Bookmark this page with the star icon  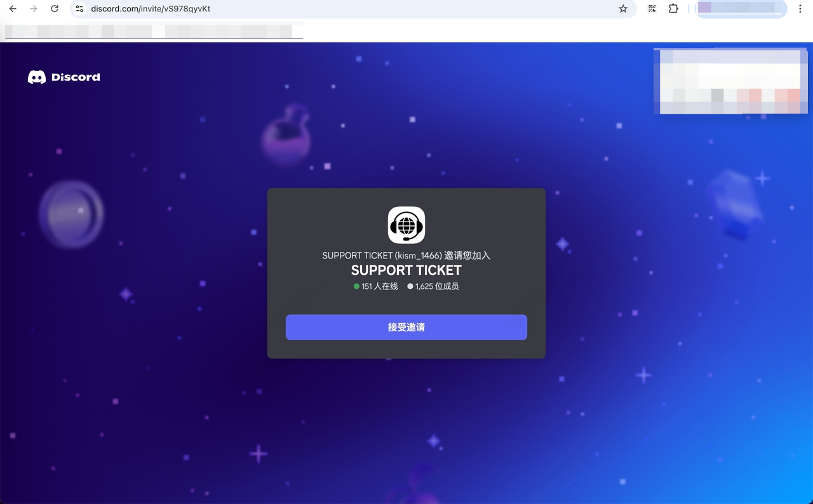pyautogui.click(x=623, y=9)
